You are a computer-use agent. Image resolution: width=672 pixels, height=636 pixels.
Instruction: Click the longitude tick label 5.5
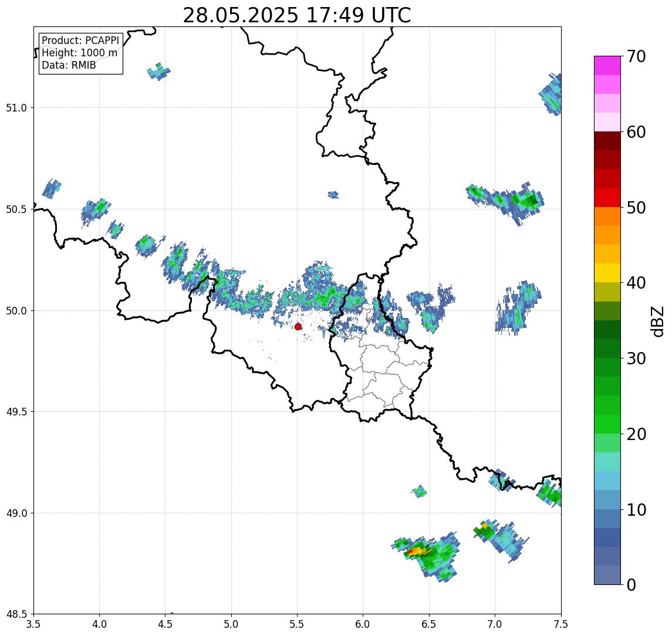click(x=298, y=624)
